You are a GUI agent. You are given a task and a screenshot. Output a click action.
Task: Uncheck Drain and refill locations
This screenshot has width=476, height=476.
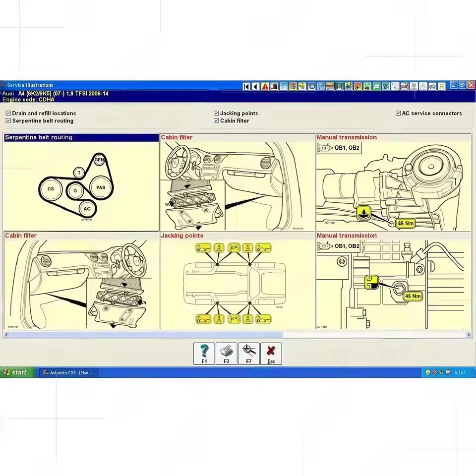(x=8, y=113)
